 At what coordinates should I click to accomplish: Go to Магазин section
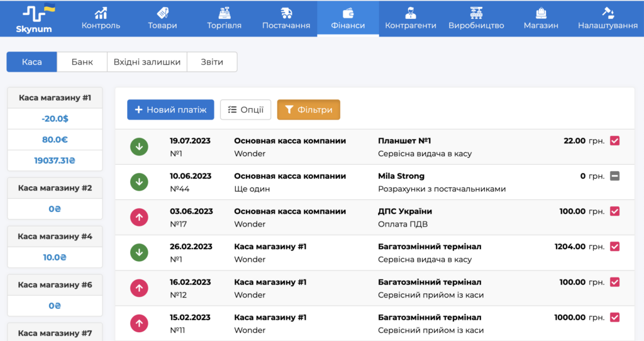(x=541, y=19)
